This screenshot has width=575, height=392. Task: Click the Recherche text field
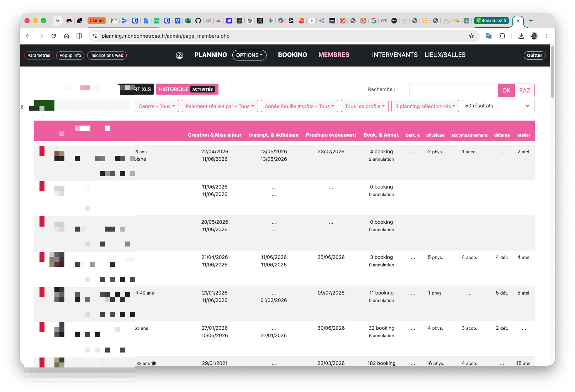click(454, 90)
